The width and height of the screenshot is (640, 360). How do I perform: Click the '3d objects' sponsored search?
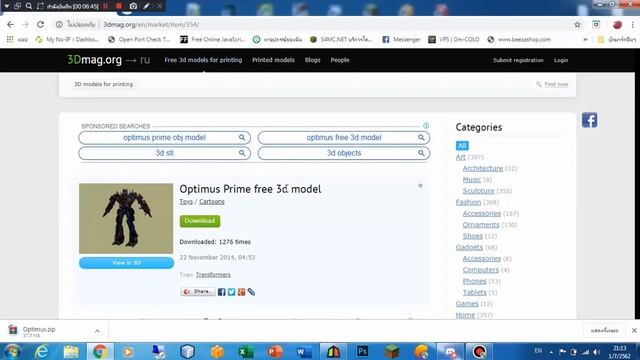tap(344, 153)
